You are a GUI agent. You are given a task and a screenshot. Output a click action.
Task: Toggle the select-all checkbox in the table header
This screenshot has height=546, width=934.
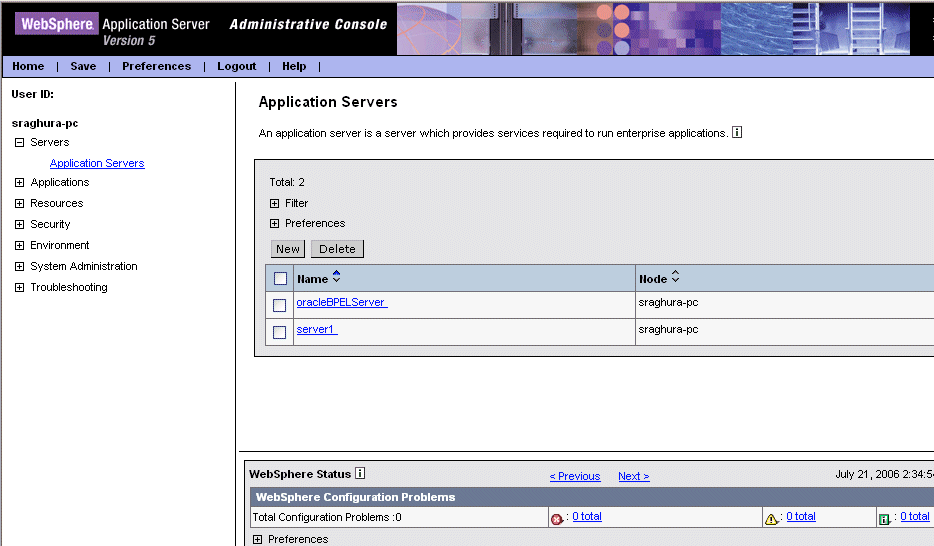280,278
